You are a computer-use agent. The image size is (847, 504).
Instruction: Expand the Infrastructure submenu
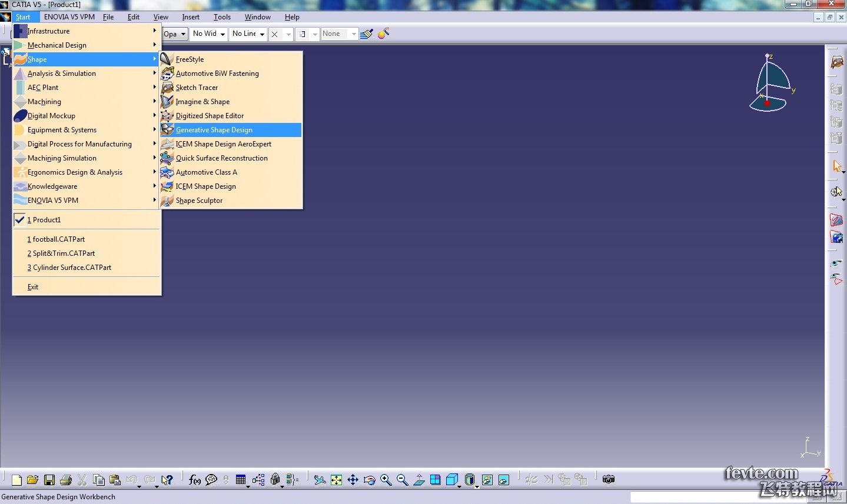pyautogui.click(x=87, y=31)
